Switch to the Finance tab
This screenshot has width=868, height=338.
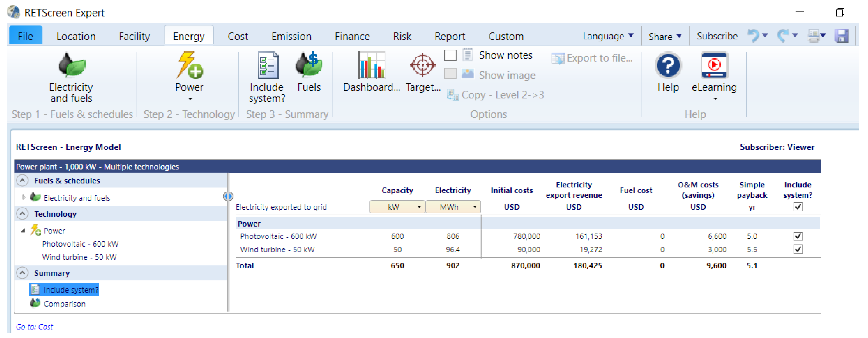click(x=352, y=36)
